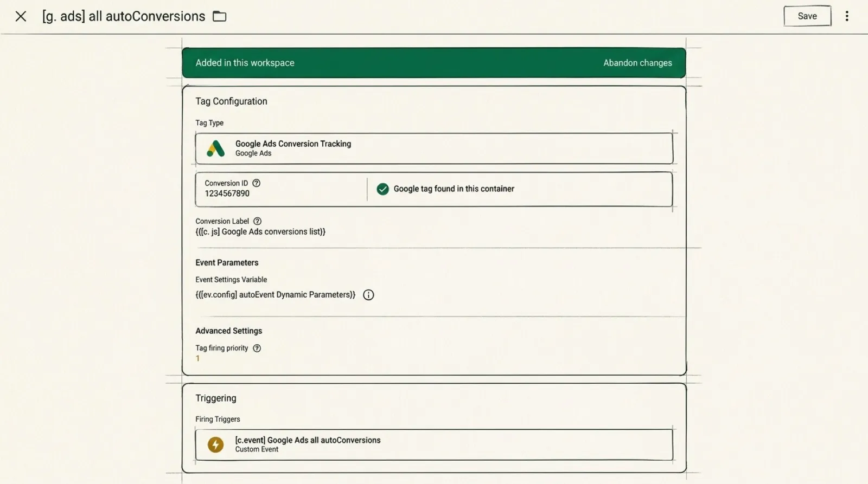Open help icon beside Tag firing priority
Screen dimensions: 868x484
(x=257, y=349)
